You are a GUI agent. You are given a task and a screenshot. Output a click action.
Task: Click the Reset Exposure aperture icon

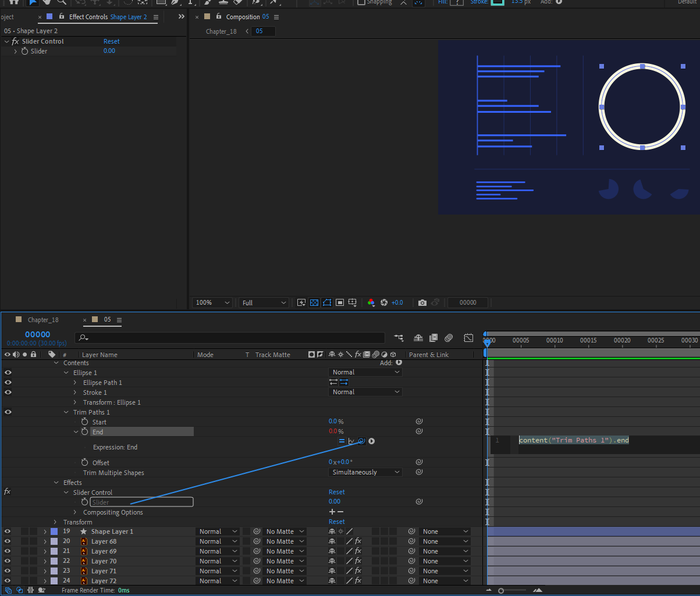[384, 302]
